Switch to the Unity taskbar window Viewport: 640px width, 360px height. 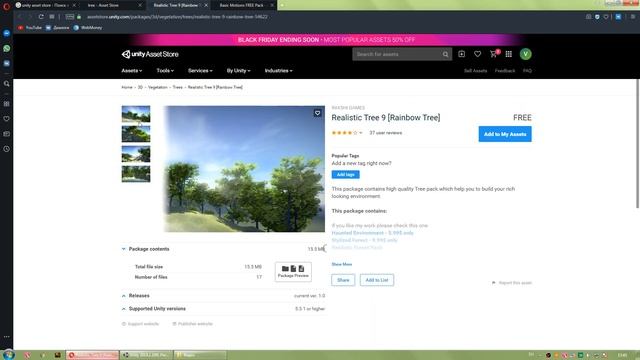(x=146, y=355)
